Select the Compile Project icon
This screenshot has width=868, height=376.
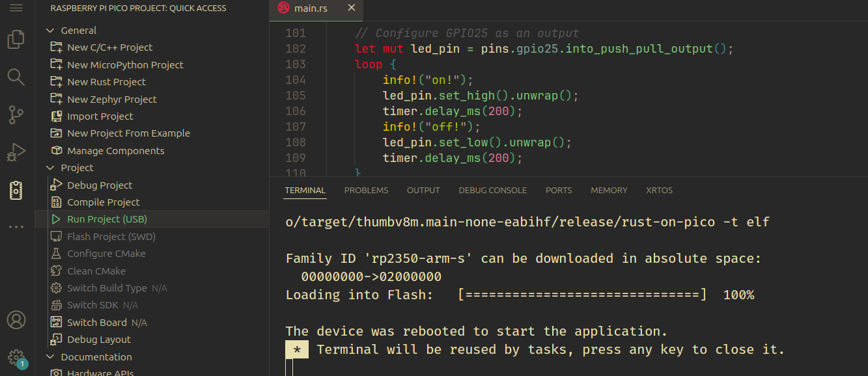pos(57,202)
